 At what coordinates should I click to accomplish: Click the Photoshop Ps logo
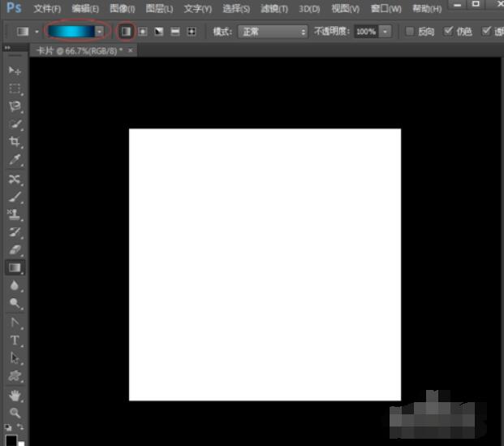(x=14, y=7)
